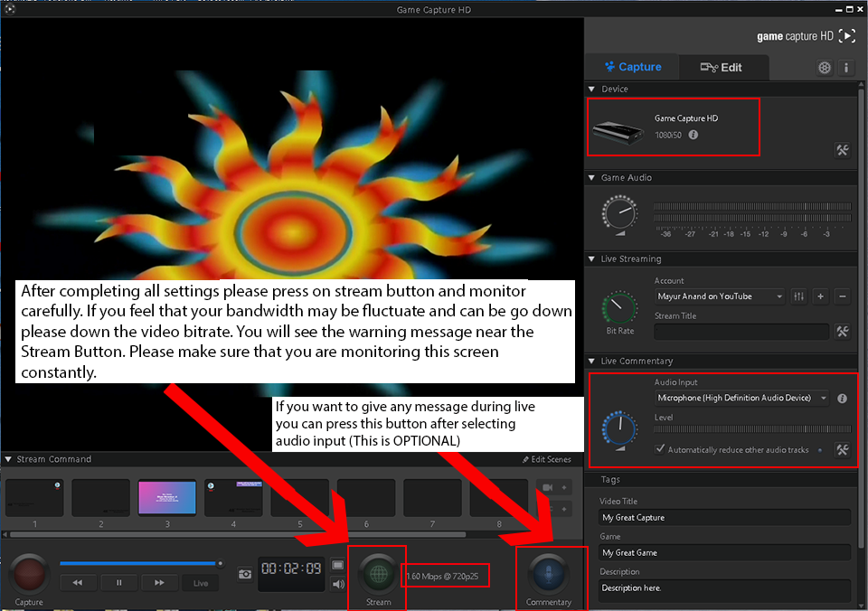Switch playback to Live

[201, 583]
